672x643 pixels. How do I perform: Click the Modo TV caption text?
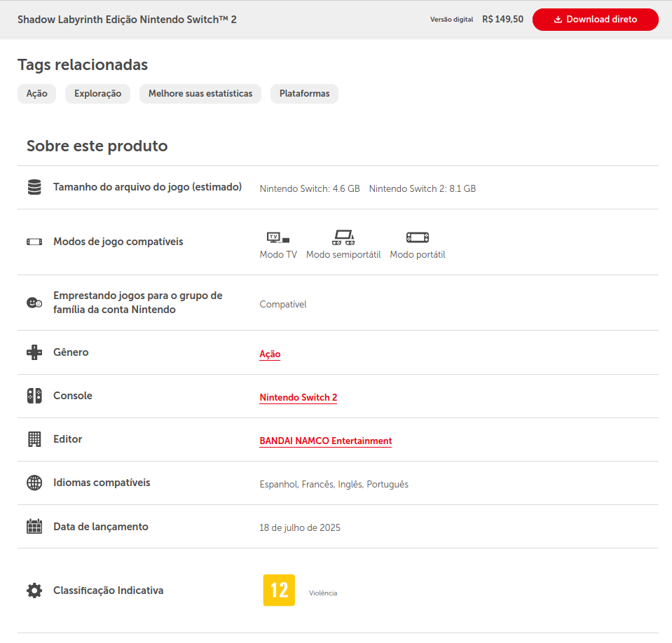pos(279,255)
